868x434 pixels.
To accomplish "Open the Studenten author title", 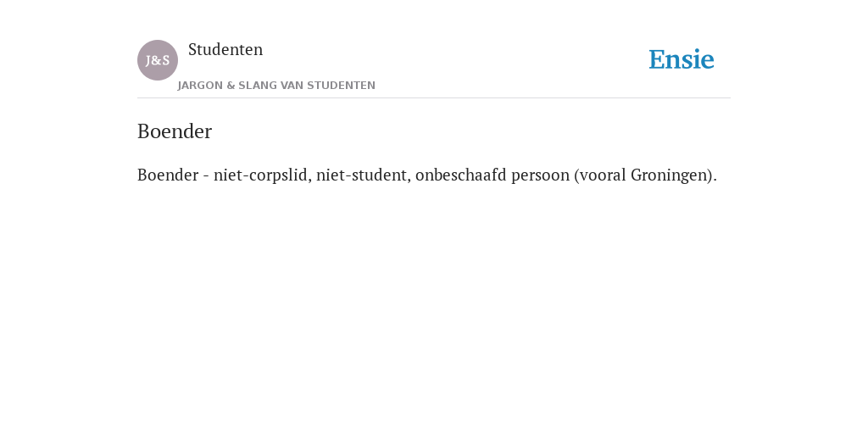I will (225, 49).
